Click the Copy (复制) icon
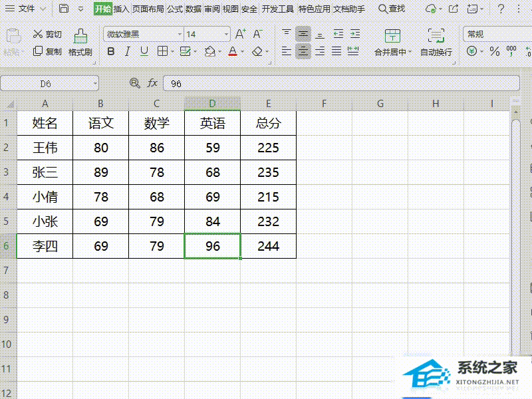The height and width of the screenshot is (399, 532). [38, 51]
